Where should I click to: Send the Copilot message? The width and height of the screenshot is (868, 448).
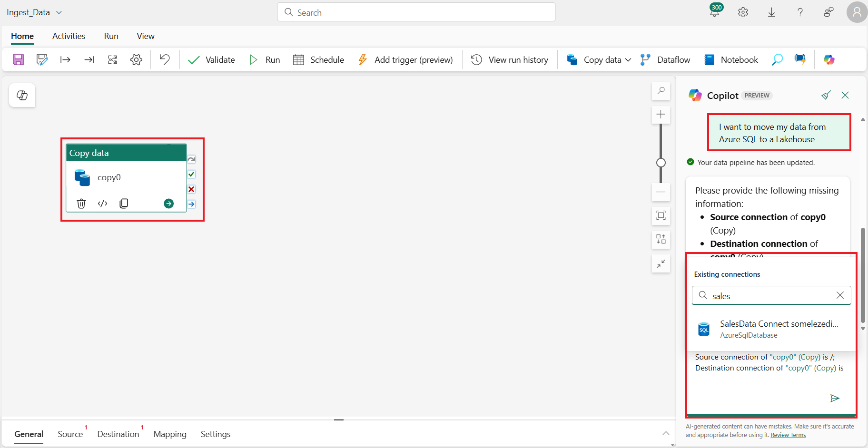click(x=835, y=398)
